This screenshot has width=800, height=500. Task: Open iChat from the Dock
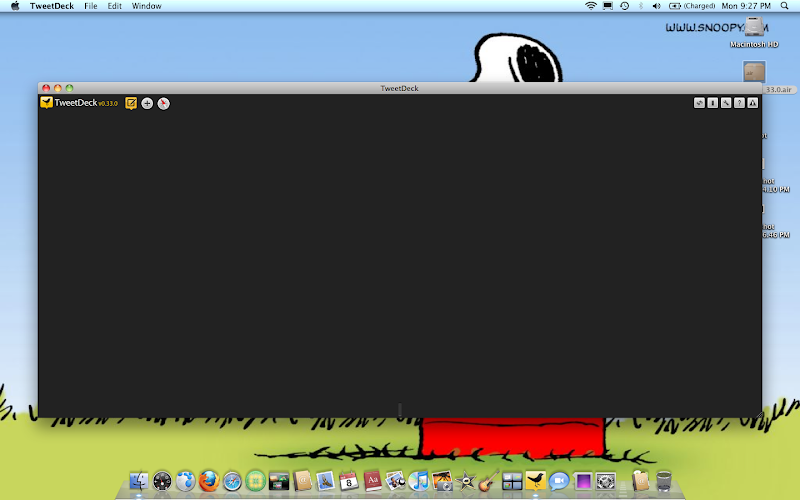[559, 481]
